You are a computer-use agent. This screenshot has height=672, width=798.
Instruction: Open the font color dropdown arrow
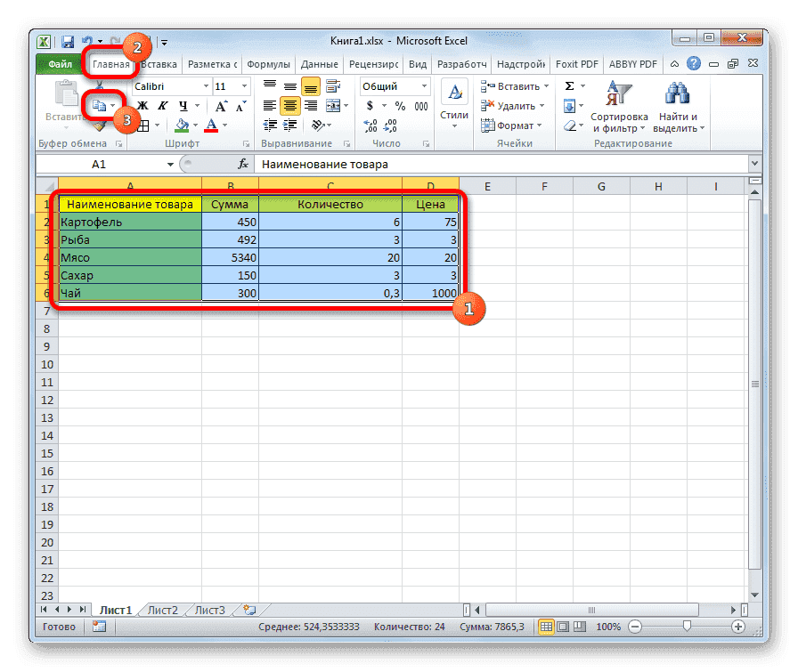point(224,125)
